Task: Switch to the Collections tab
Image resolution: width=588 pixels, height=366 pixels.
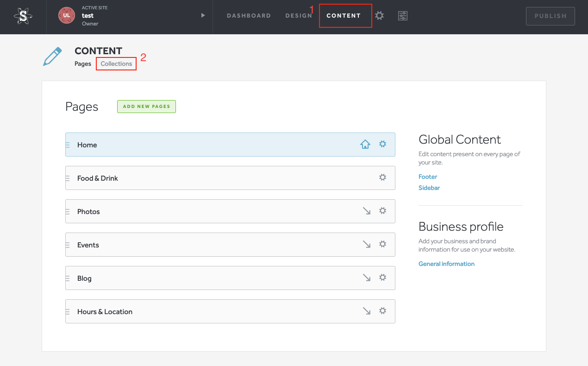Action: [x=116, y=63]
